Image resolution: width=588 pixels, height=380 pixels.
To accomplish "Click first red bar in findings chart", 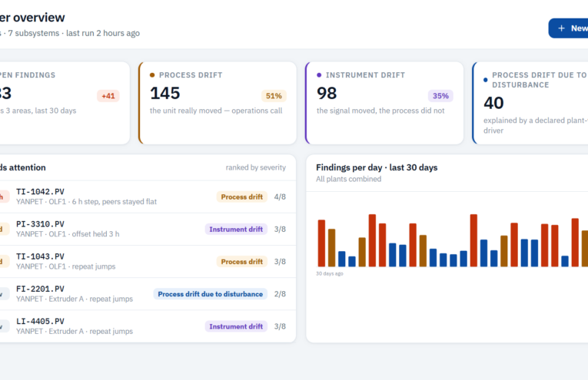I will tap(322, 243).
